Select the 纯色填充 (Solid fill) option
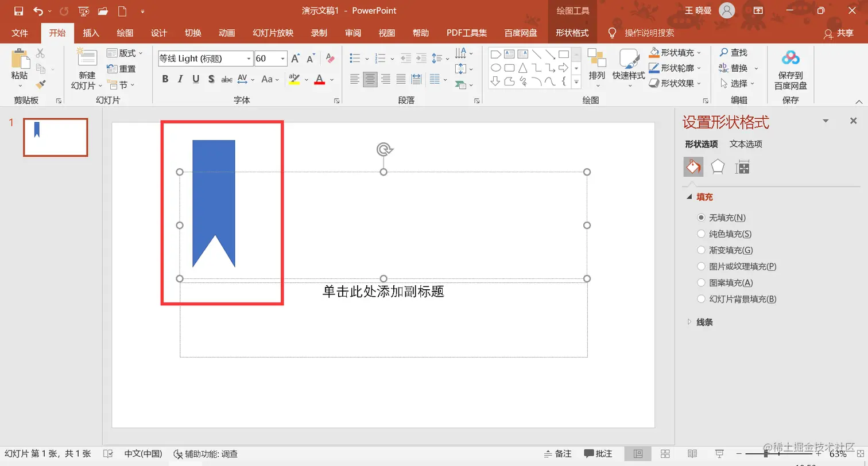The image size is (868, 466). (x=701, y=234)
